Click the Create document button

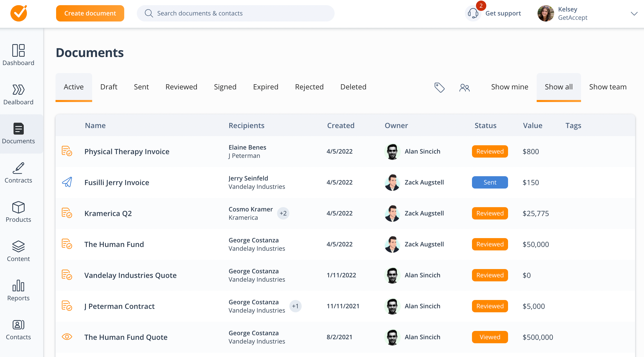90,13
